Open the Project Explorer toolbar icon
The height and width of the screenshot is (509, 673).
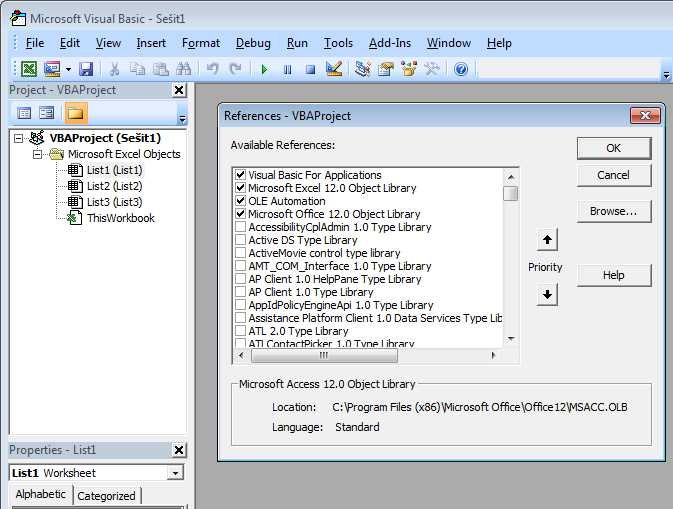(x=362, y=69)
